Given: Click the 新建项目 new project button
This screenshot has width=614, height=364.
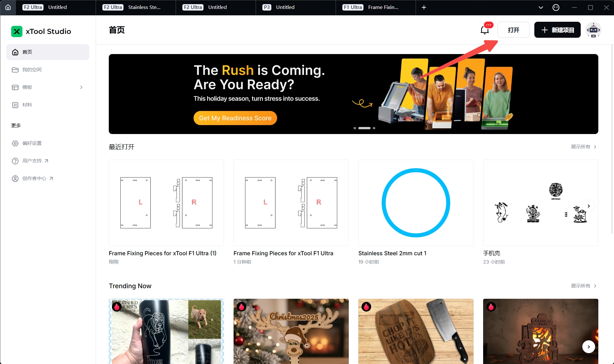Looking at the screenshot, I should click(x=557, y=30).
